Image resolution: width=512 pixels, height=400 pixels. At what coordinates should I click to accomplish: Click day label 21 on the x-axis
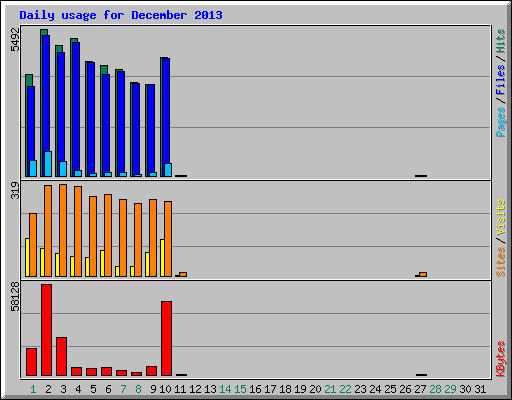[330, 389]
